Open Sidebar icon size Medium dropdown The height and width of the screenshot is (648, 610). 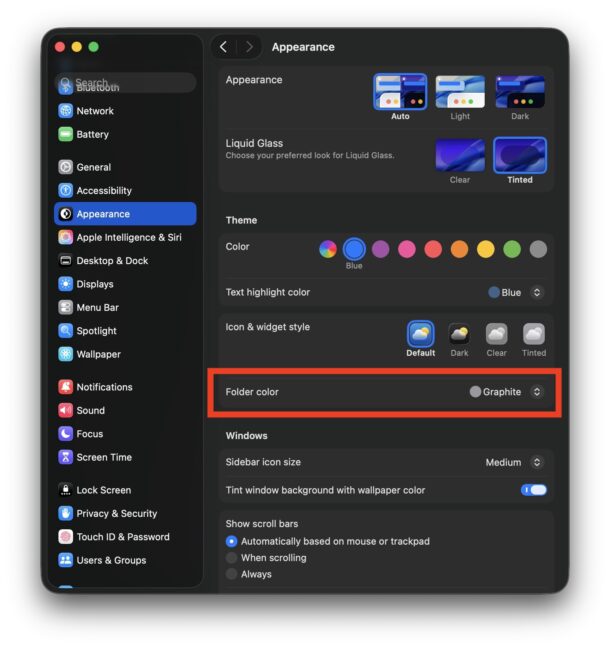coord(536,462)
